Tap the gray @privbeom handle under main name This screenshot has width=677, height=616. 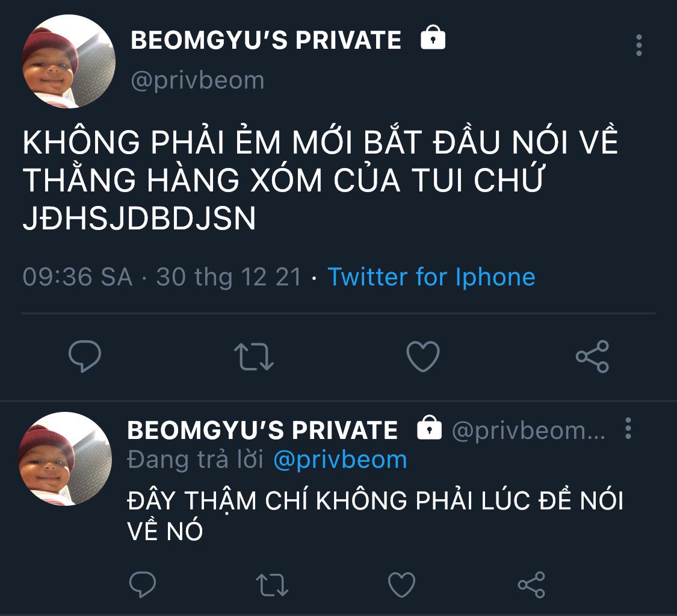coord(197,81)
